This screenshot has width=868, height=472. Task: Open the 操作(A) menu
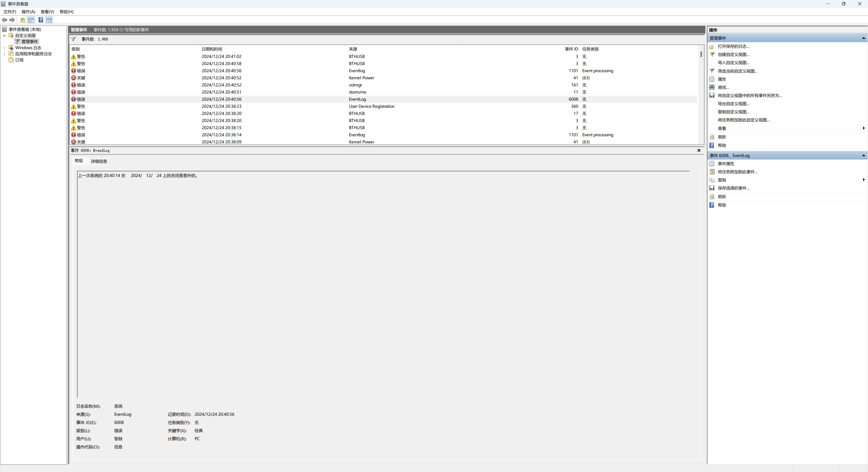pyautogui.click(x=28, y=12)
